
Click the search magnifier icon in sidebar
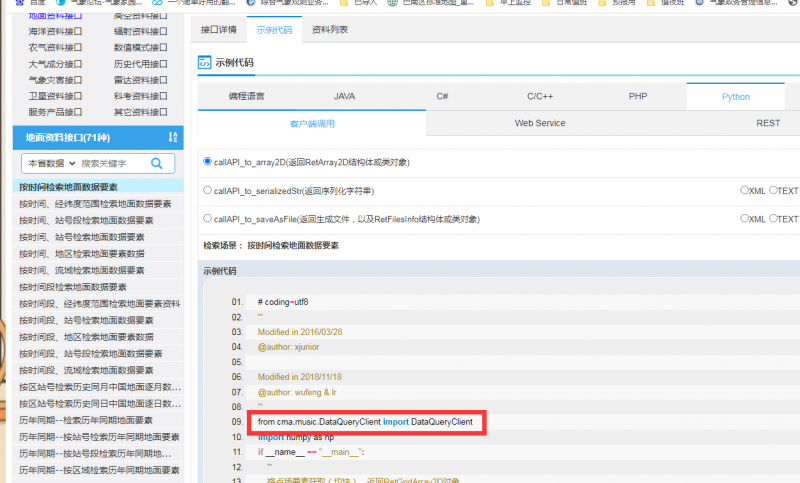click(x=156, y=163)
